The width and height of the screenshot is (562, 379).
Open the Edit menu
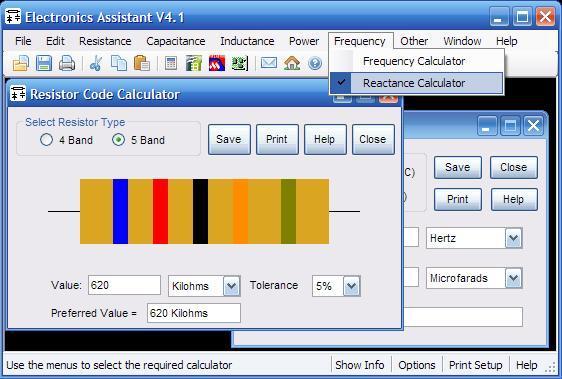[55, 41]
